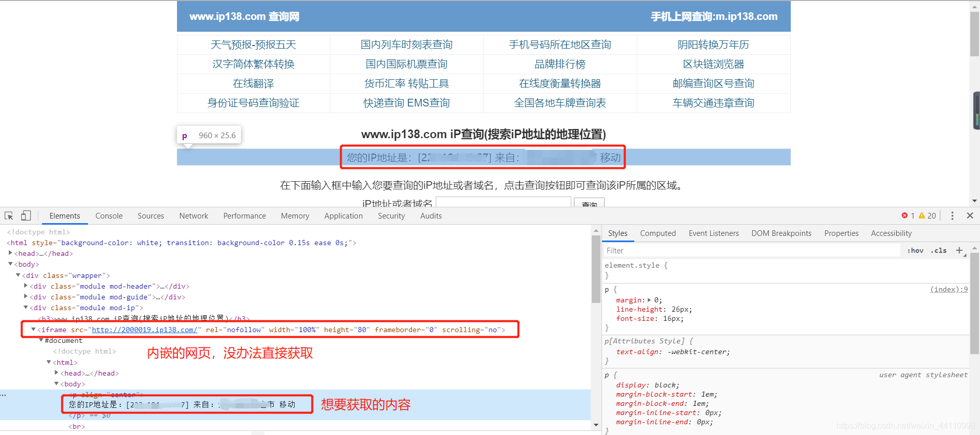Toggle the .cls class editor
Image resolution: width=980 pixels, height=435 pixels.
coord(939,250)
